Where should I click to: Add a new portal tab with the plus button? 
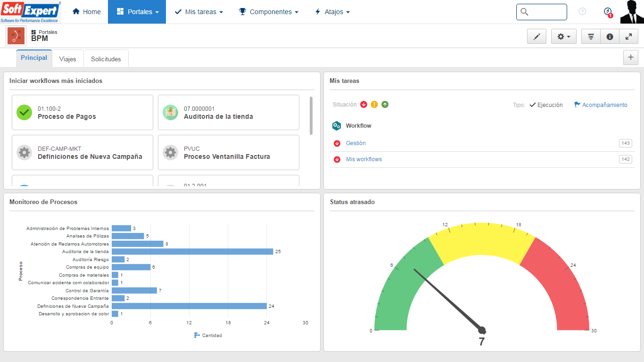(x=630, y=57)
